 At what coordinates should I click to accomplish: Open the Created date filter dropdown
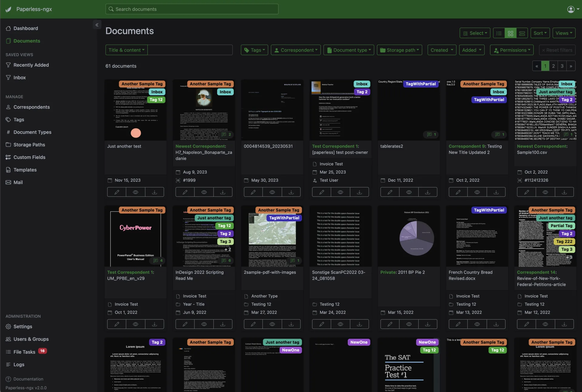click(441, 50)
